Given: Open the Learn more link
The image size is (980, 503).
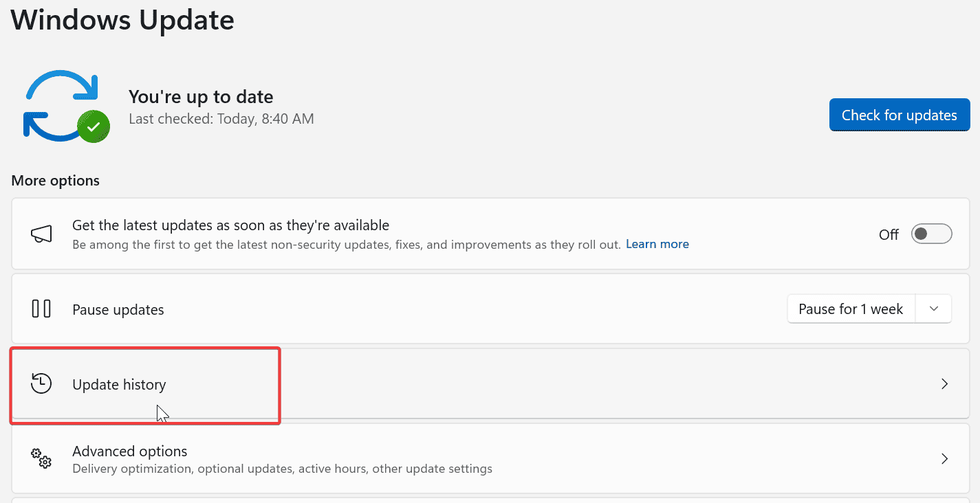Looking at the screenshot, I should [x=657, y=244].
